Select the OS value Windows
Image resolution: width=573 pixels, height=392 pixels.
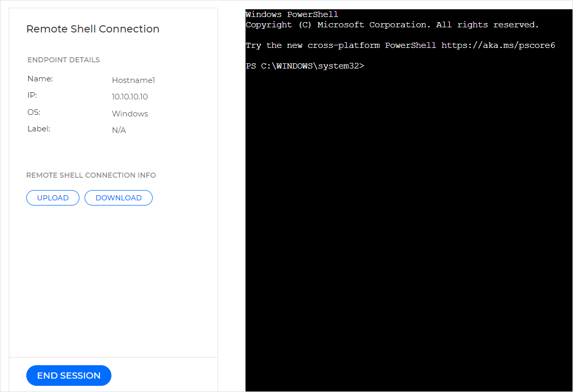(130, 114)
